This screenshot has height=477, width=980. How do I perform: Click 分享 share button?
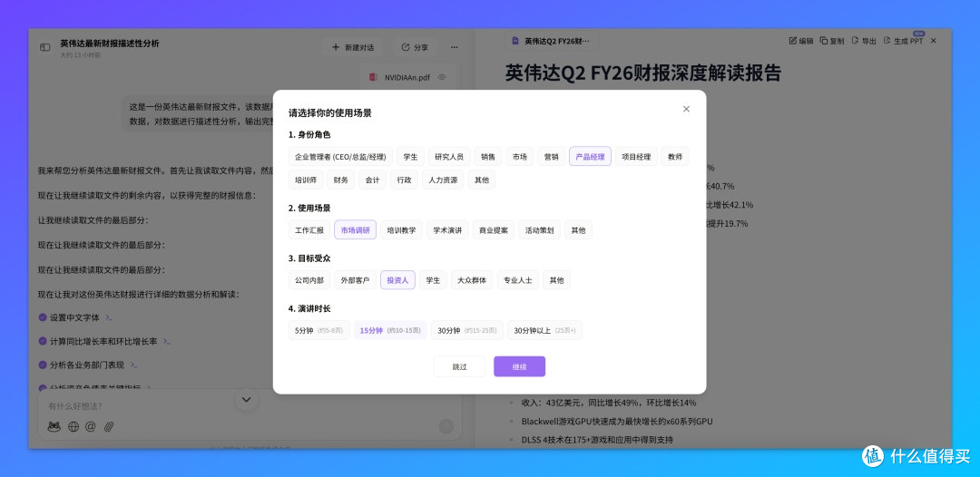pyautogui.click(x=415, y=47)
